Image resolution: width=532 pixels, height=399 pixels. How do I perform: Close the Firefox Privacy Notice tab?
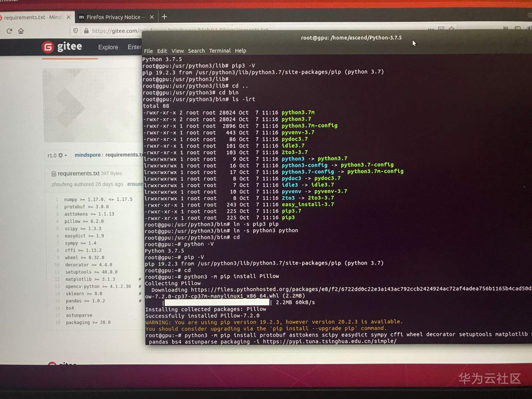152,17
